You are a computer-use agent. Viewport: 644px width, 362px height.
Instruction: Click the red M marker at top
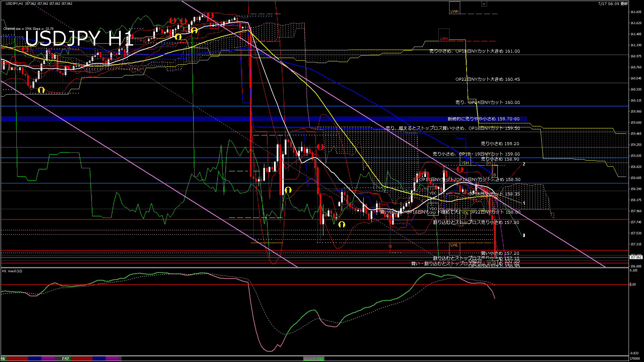484,4
